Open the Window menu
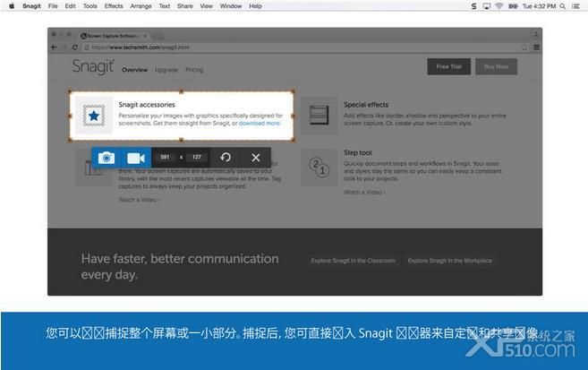The height and width of the screenshot is (370, 588). (x=231, y=6)
